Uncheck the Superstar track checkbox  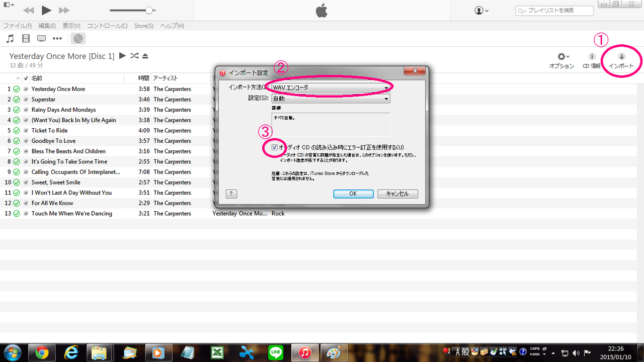click(x=26, y=100)
